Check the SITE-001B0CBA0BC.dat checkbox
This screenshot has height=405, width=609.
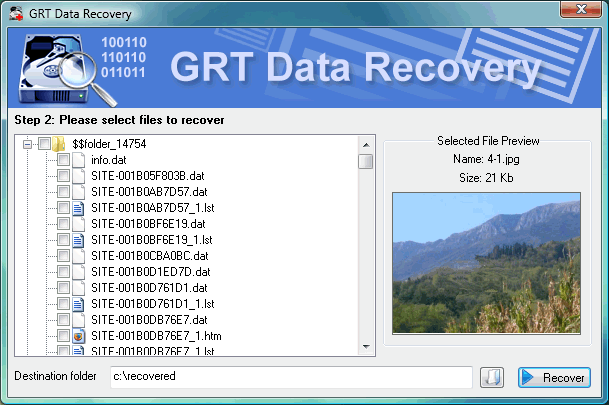(x=63, y=256)
